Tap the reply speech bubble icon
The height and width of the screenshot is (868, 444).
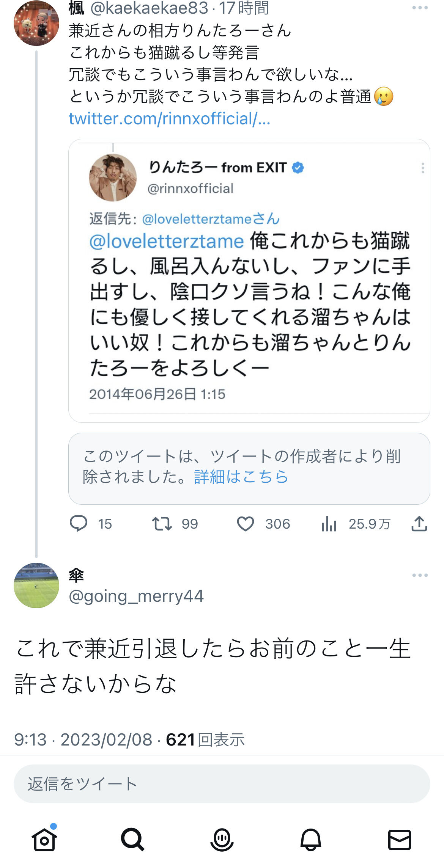(x=79, y=524)
